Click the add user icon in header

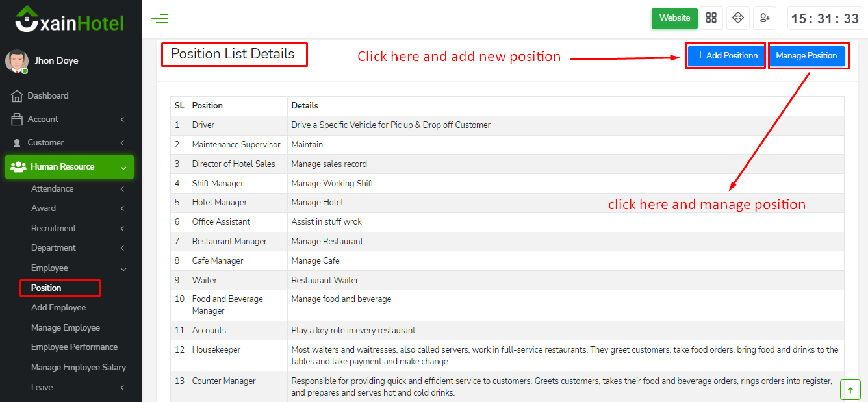point(765,18)
